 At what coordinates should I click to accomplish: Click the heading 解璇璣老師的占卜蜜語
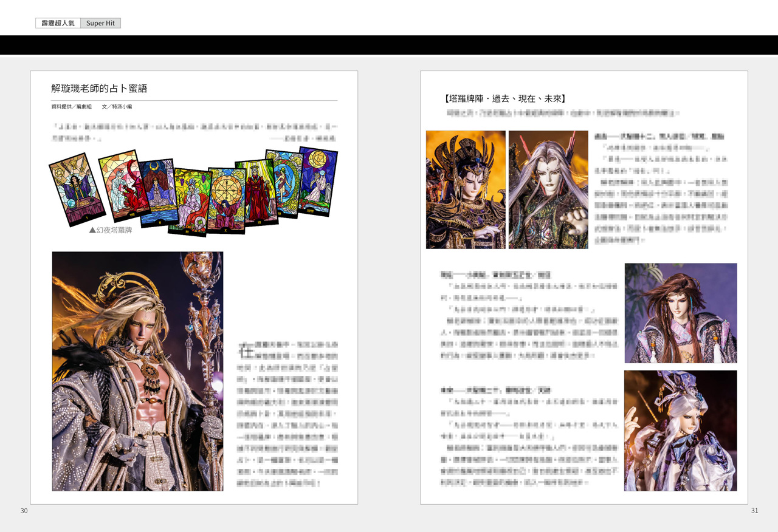click(100, 89)
